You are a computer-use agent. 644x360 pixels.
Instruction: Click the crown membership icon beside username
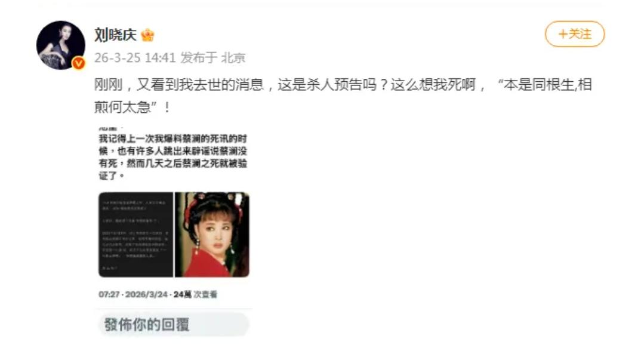click(x=147, y=35)
